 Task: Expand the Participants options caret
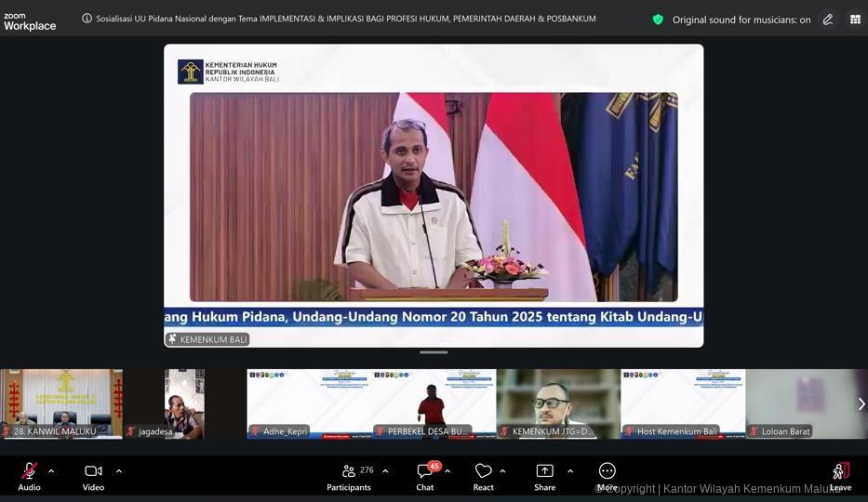(x=385, y=471)
